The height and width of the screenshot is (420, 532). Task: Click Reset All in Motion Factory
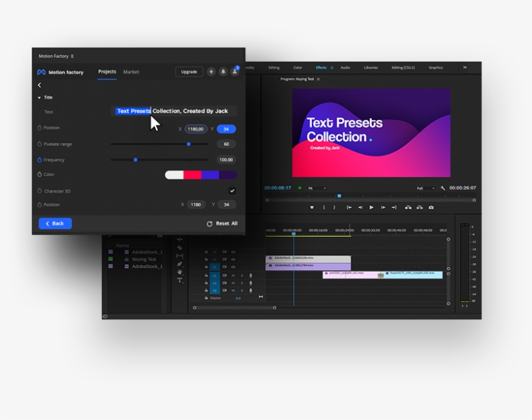click(x=222, y=223)
